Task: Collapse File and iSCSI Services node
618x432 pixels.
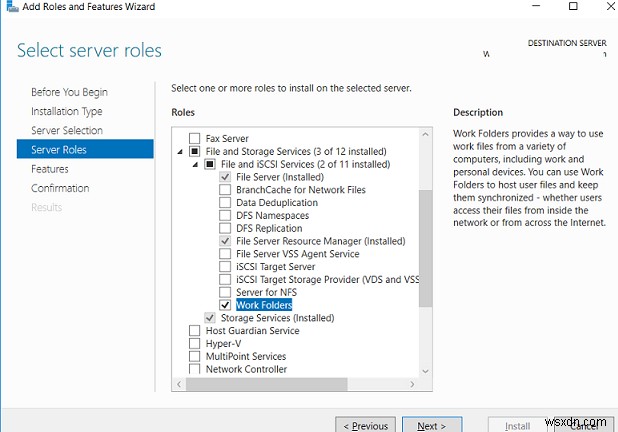Action: (x=197, y=164)
